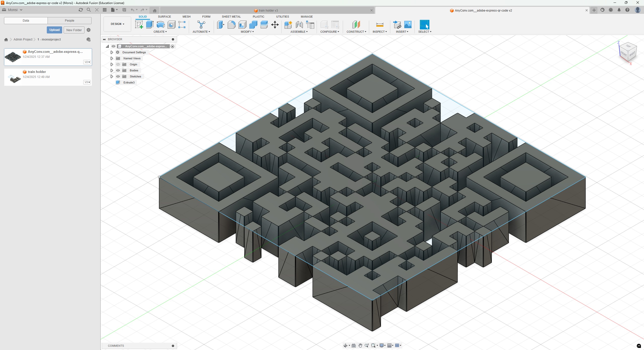Activate the Select tool
644x350 pixels.
coord(425,25)
